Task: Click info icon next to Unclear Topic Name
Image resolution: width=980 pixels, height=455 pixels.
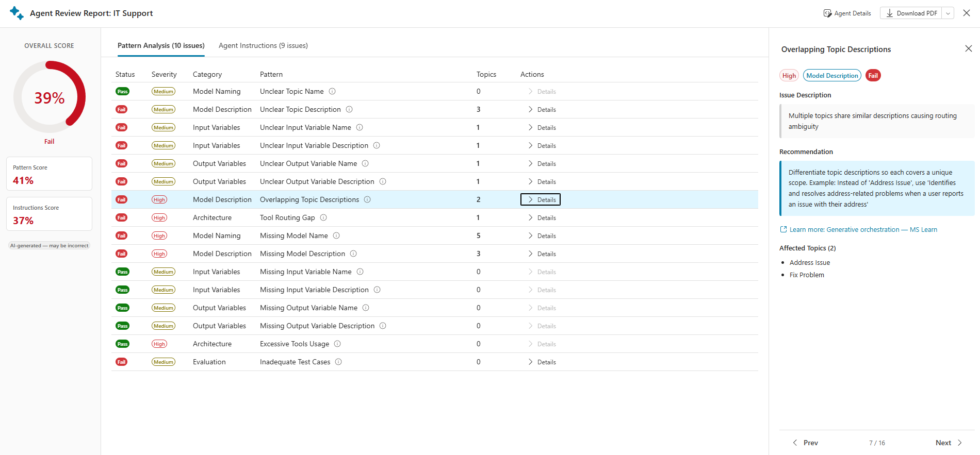Action: click(332, 91)
